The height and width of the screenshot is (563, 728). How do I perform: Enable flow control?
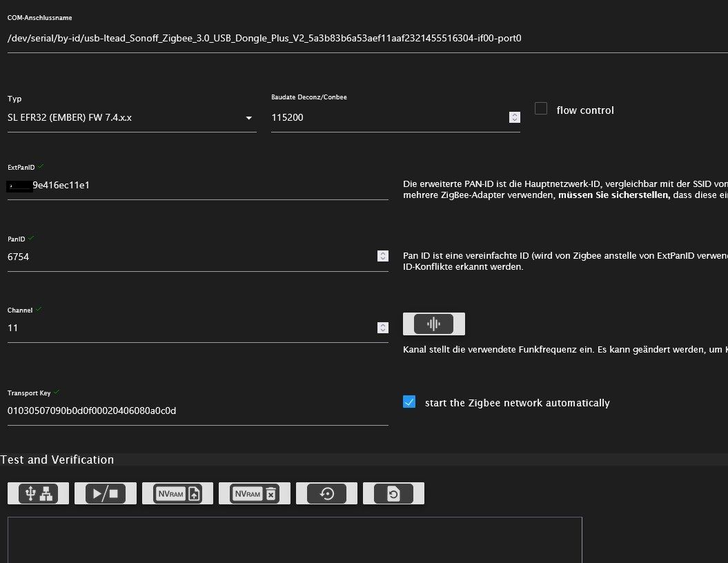coord(541,108)
